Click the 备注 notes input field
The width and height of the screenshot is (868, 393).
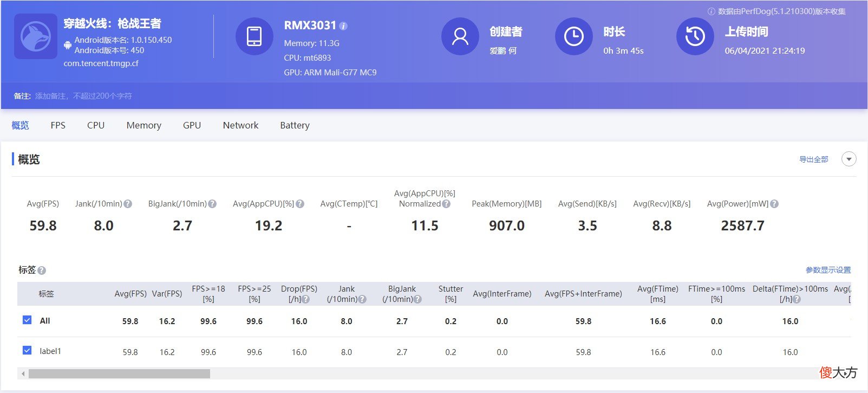coord(84,96)
